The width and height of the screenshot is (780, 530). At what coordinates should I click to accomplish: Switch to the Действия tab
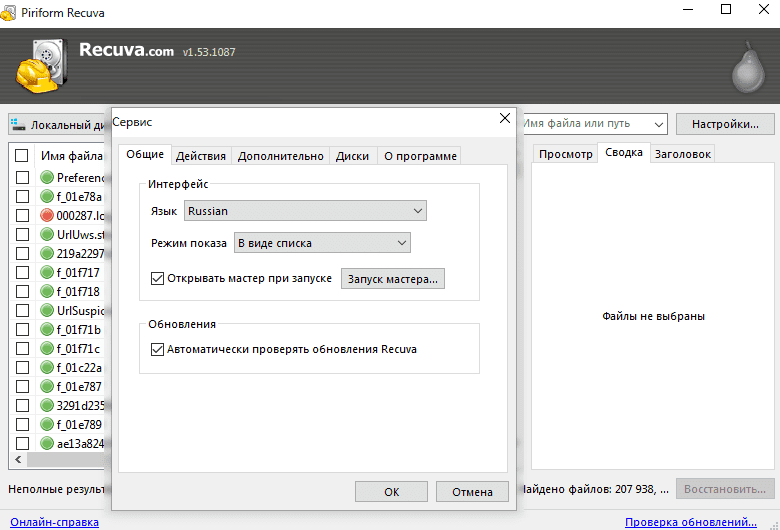200,156
